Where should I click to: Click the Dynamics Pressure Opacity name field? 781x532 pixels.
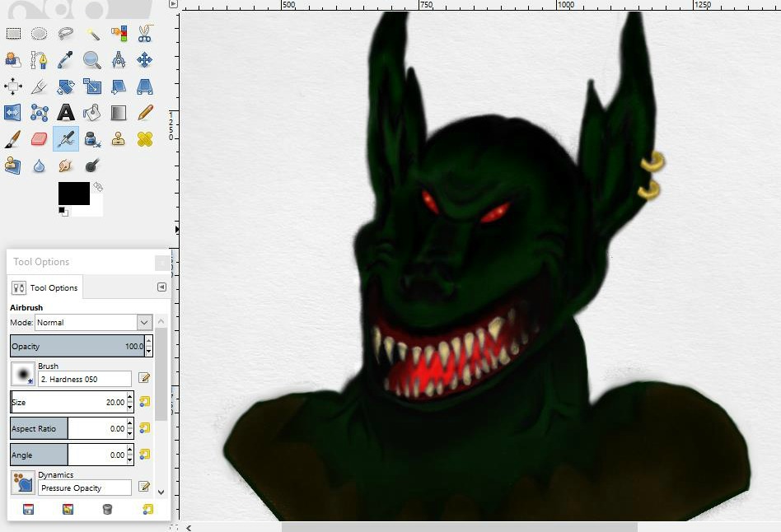pos(85,488)
